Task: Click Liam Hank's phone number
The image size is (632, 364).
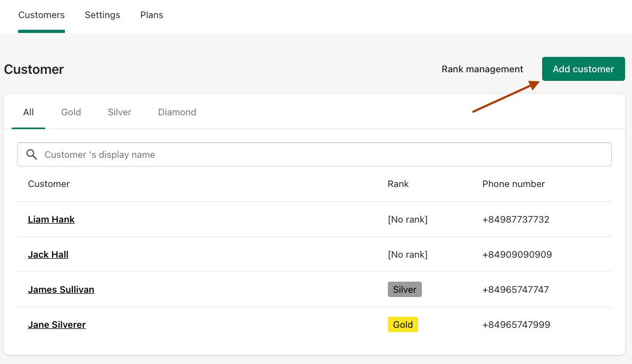Action: (515, 219)
